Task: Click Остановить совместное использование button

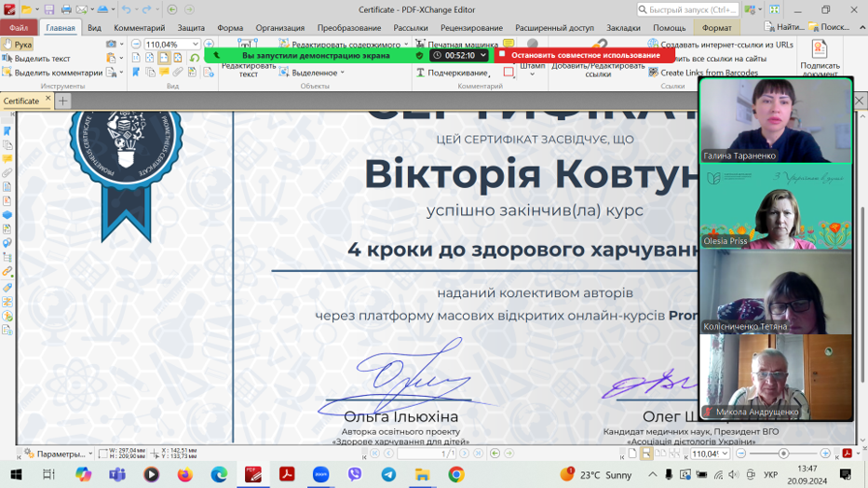Action: click(572, 56)
